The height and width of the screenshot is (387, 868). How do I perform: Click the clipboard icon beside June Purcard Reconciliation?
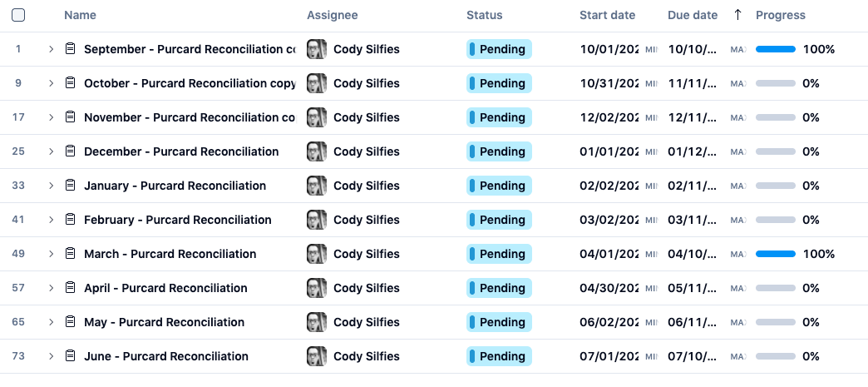(x=70, y=356)
